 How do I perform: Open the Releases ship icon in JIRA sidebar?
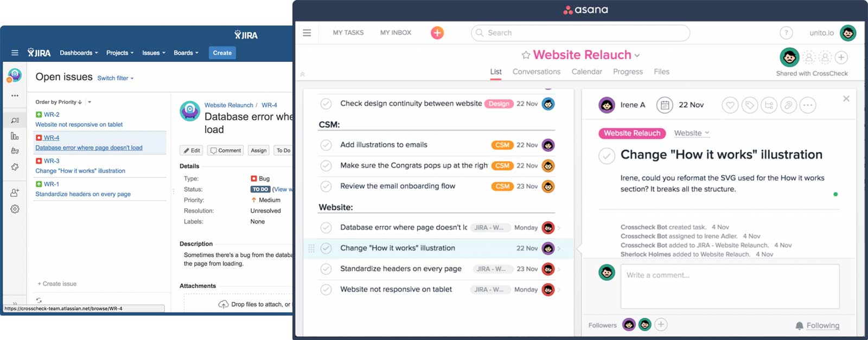[x=15, y=151]
